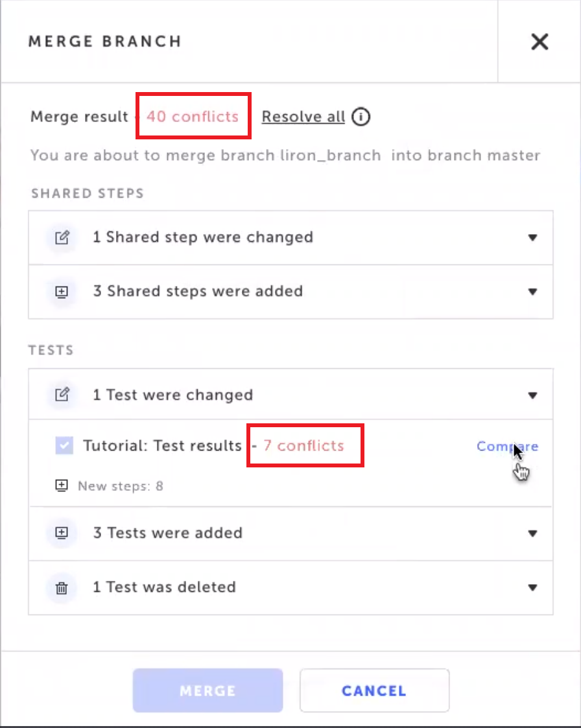Click the plus icon for added shared steps
581x728 pixels.
62,292
